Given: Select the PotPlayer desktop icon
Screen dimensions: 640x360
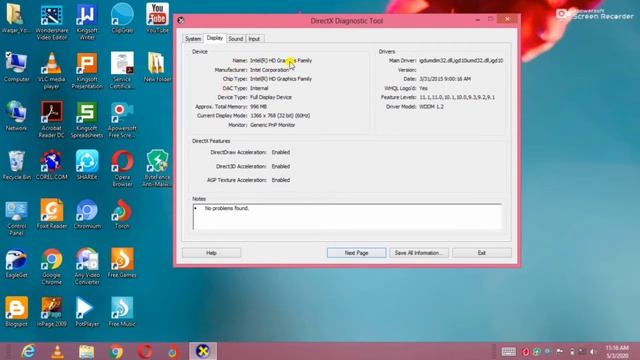Looking at the screenshot, I should (87, 312).
